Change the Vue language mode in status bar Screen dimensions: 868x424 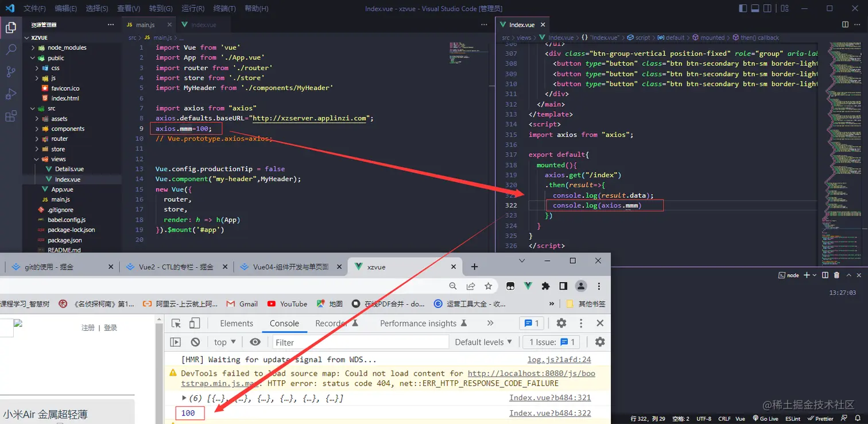tap(741, 419)
